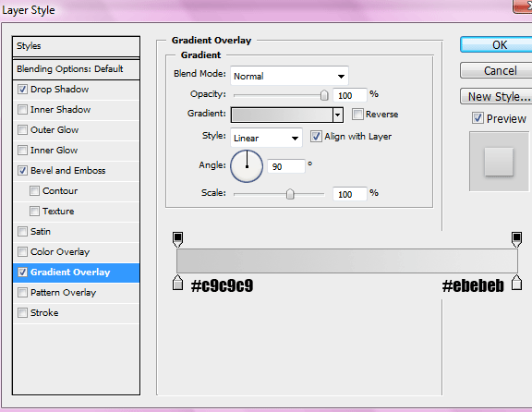Open the gradient picker arrow

(338, 115)
